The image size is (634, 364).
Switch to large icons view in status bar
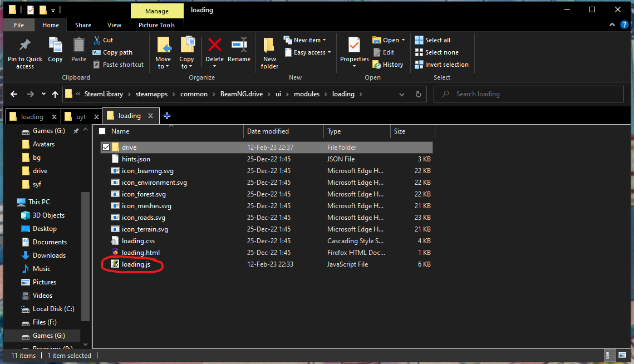point(622,356)
